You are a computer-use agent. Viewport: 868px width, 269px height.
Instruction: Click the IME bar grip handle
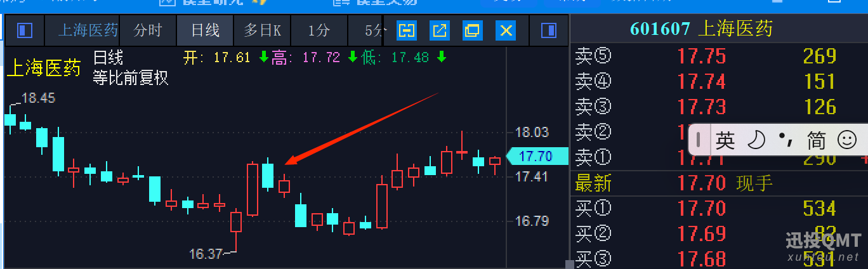click(699, 140)
